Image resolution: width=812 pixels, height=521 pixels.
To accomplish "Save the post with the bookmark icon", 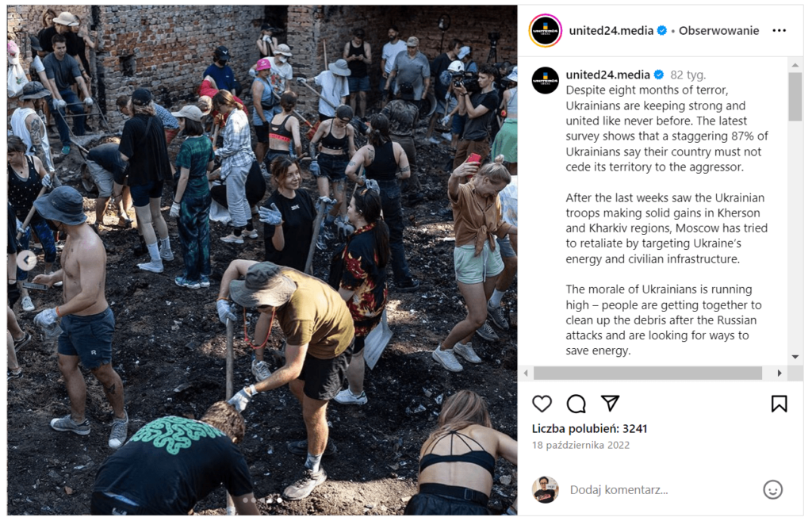I will pyautogui.click(x=779, y=404).
